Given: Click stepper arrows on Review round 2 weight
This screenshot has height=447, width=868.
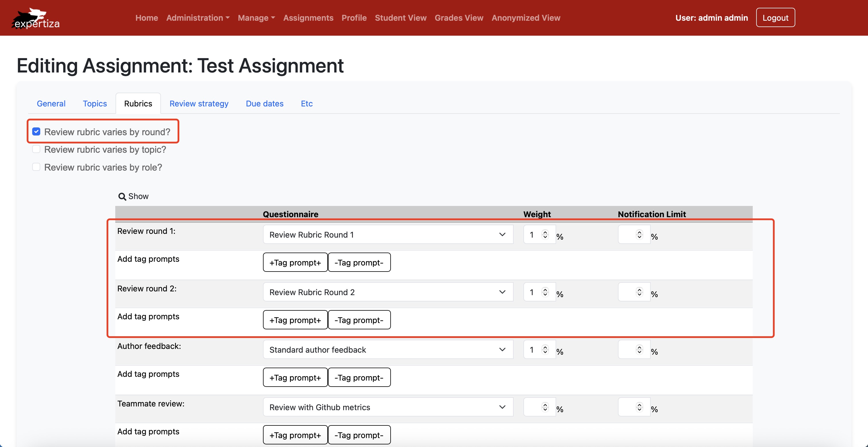Looking at the screenshot, I should click(545, 292).
